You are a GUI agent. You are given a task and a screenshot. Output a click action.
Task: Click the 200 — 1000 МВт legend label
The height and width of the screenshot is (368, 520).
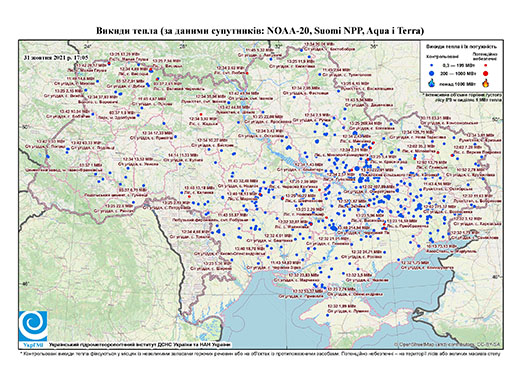coord(458,73)
